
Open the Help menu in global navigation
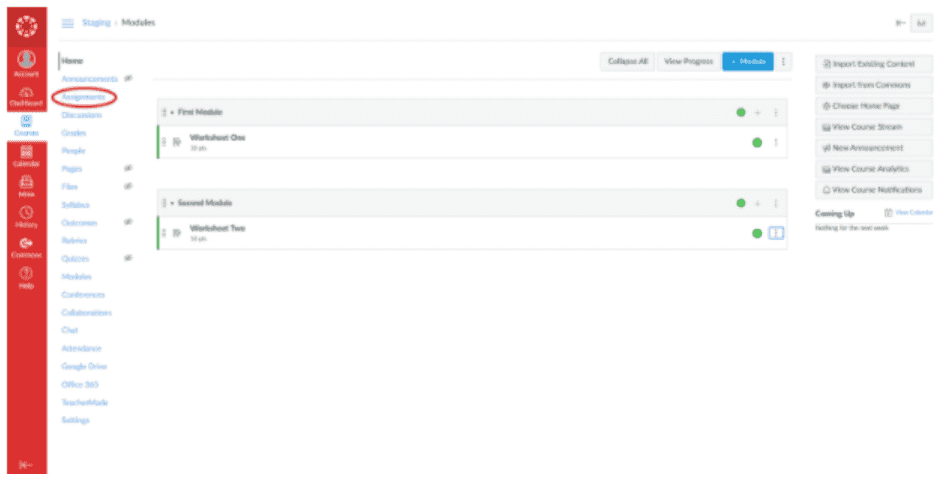[x=27, y=278]
